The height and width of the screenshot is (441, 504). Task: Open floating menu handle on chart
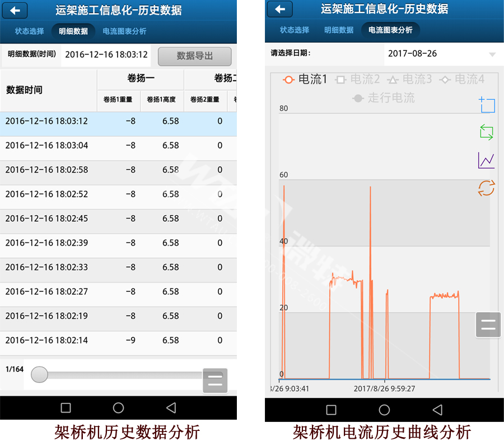[488, 324]
